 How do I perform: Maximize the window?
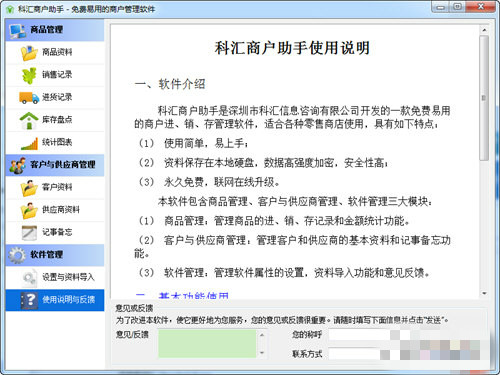[x=458, y=7]
